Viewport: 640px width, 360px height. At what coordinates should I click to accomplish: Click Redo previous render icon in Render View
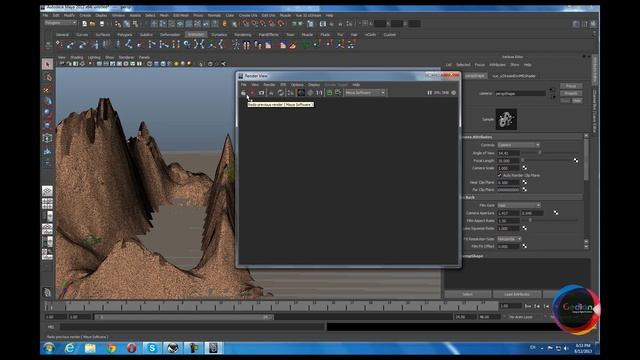(x=244, y=93)
